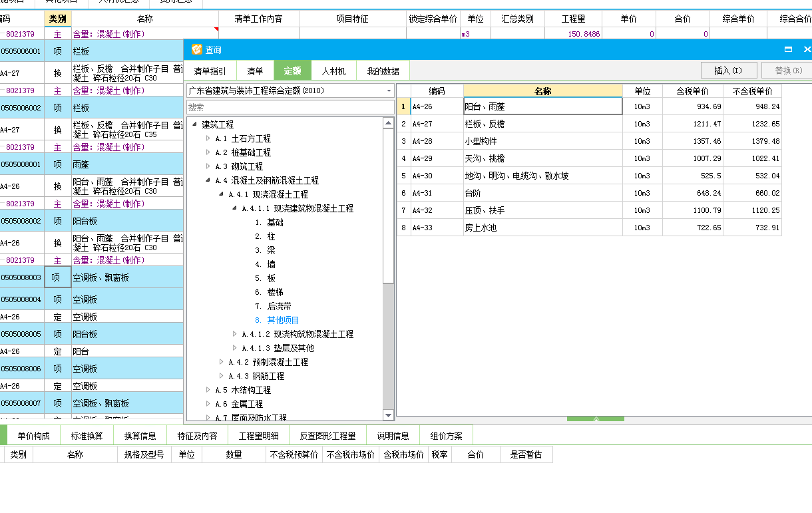812x513 pixels.
Task: Open the 广东省建筑与装饰工程综合定额 dropdown
Action: tap(389, 90)
